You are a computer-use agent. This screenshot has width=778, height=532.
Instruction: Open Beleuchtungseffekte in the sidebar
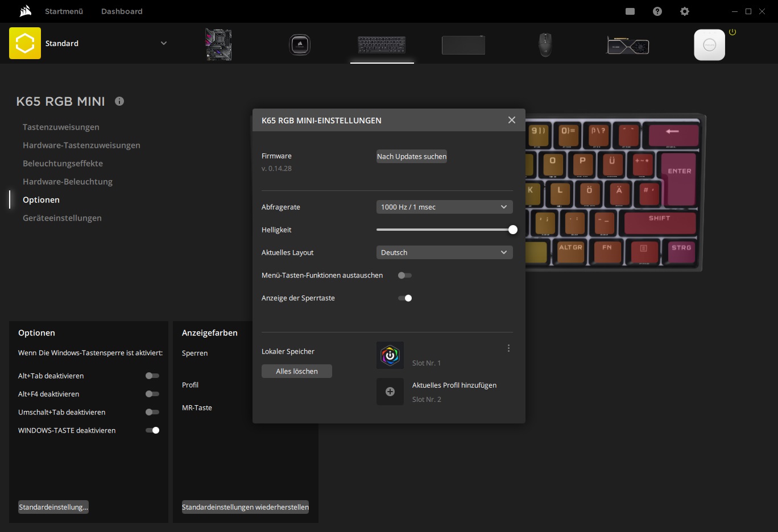(63, 163)
